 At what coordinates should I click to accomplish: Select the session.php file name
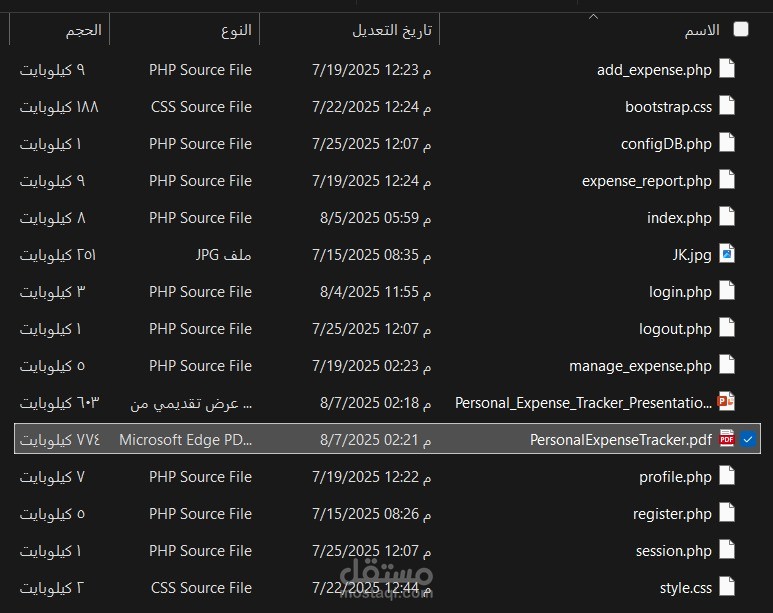click(674, 551)
